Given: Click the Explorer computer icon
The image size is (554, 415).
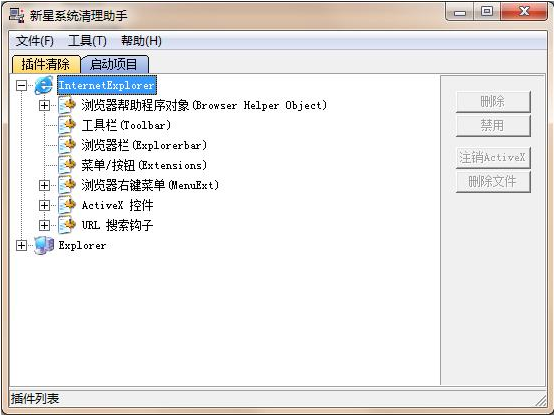Looking at the screenshot, I should (x=44, y=245).
